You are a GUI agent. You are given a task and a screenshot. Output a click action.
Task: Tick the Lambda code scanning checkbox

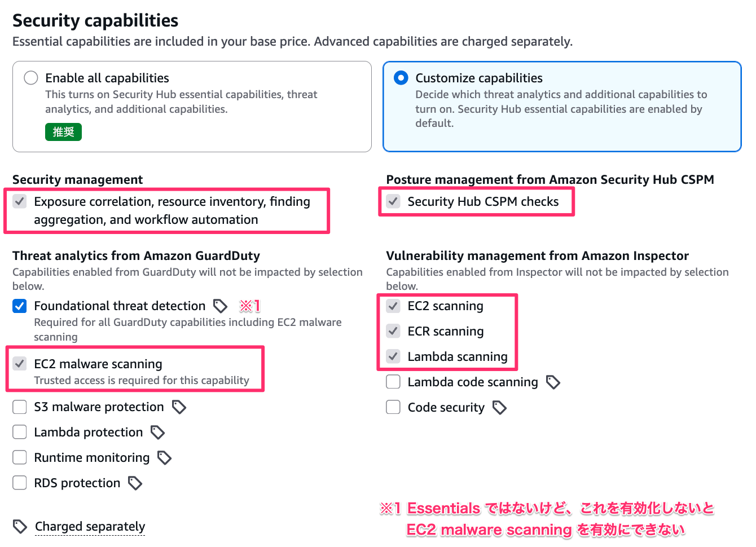(393, 382)
